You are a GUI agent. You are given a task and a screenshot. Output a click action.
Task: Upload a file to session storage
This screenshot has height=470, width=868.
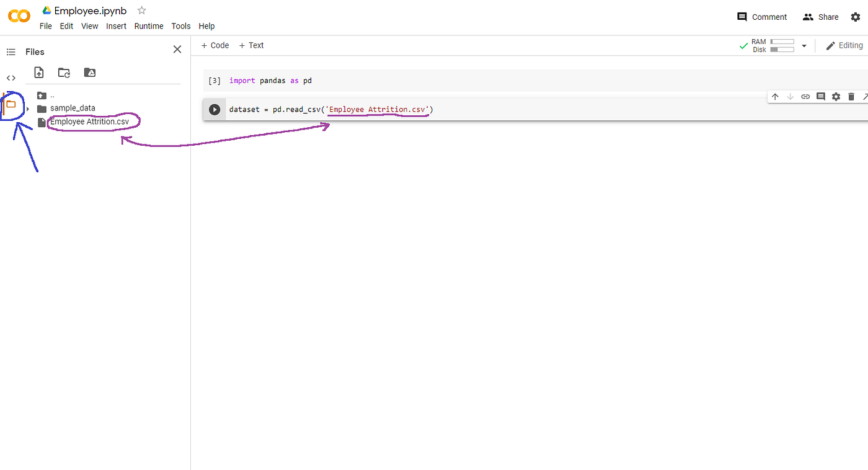[38, 73]
